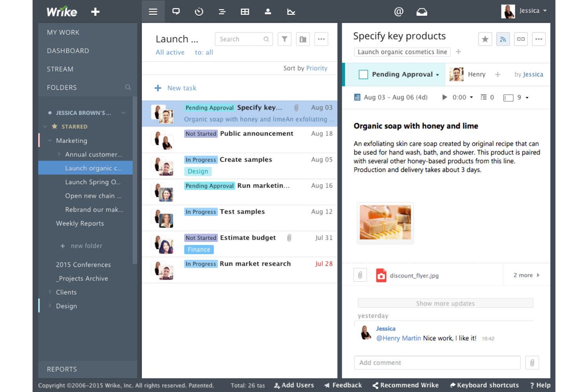Click the Search input field
Viewport: 588px width, 392px height.
(x=244, y=39)
